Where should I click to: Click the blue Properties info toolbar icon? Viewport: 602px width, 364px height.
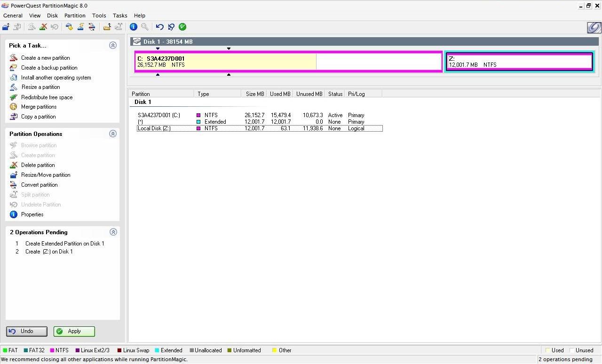(x=134, y=27)
